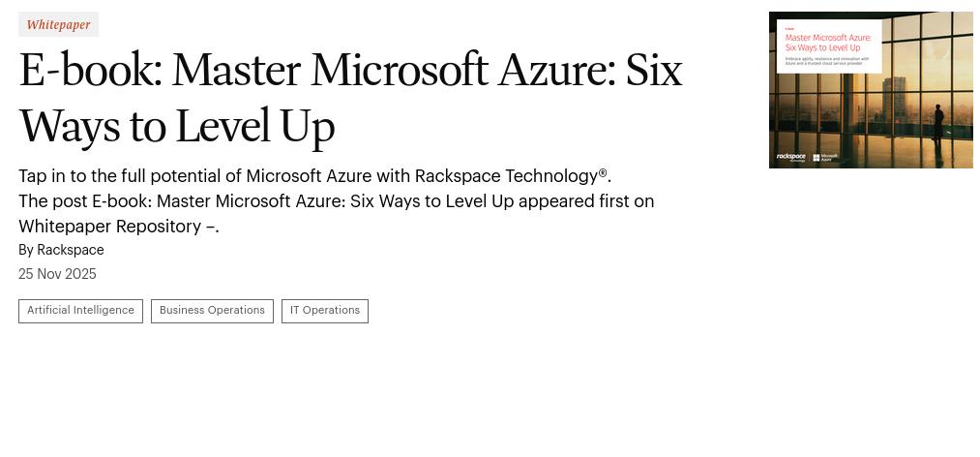Click the 25 Nov 2025 publication date

tap(57, 274)
